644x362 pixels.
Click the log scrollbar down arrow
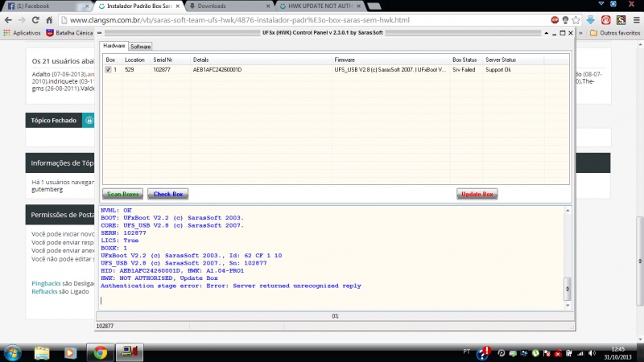pyautogui.click(x=568, y=305)
